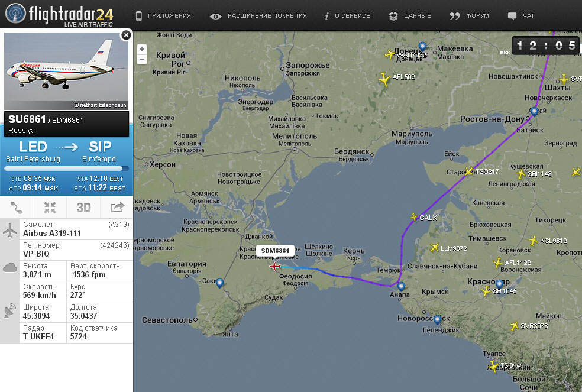Select the red SDM6861 aircraft icon
582x392 pixels.
(x=275, y=266)
